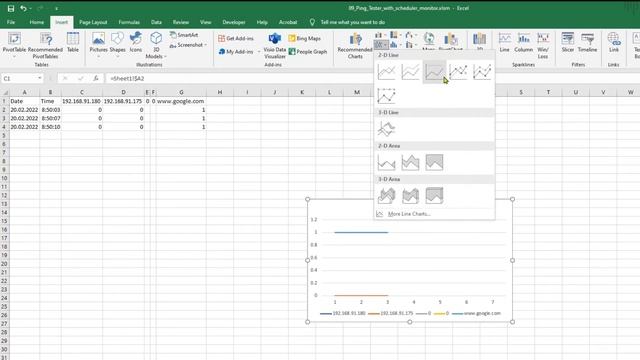Open Get Add-ins

click(236, 38)
